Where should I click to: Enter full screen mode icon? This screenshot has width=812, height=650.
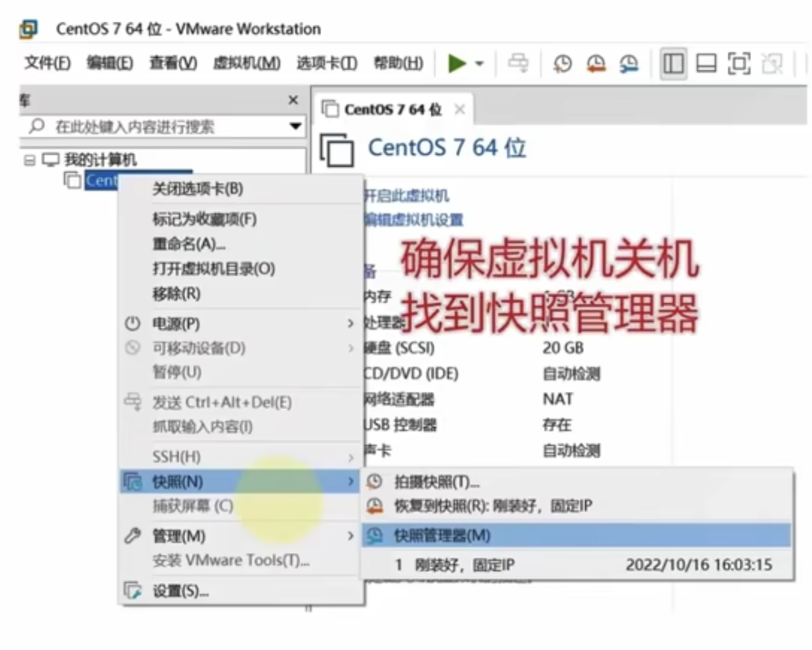pos(739,64)
